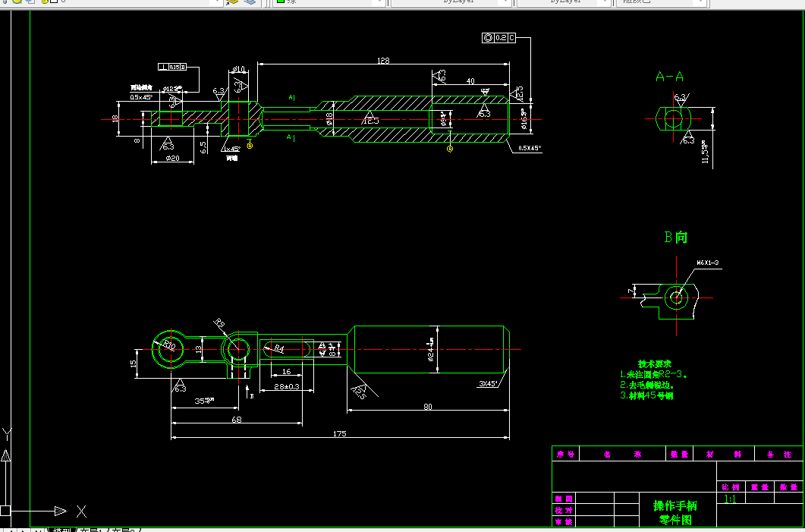Select the R4 slot radius label
This screenshot has height=532, width=805.
(x=278, y=349)
